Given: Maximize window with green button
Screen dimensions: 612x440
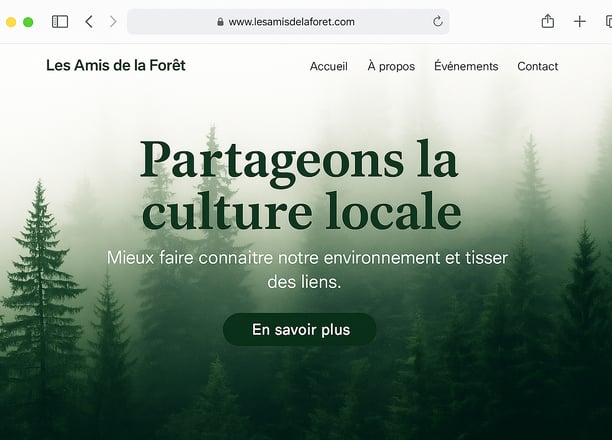Looking at the screenshot, I should tap(28, 22).
